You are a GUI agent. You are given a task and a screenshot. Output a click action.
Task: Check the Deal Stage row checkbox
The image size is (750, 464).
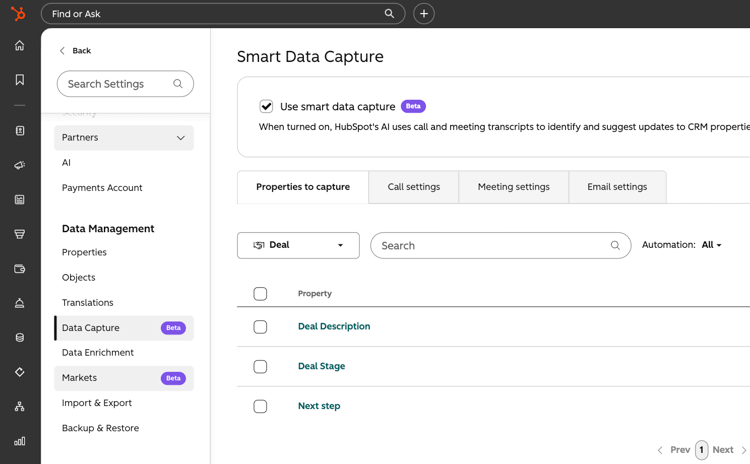(260, 366)
